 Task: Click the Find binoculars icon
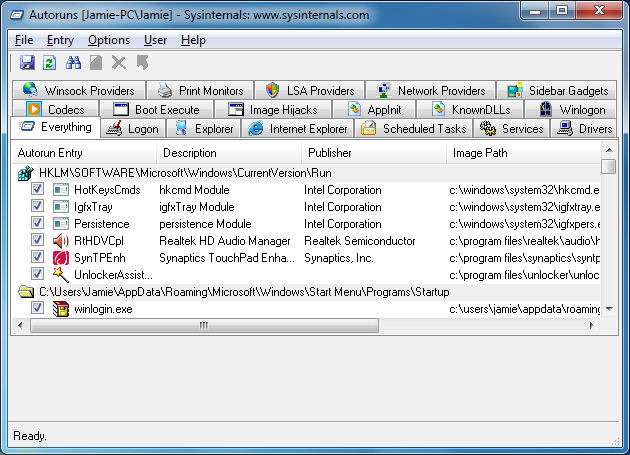click(x=73, y=63)
